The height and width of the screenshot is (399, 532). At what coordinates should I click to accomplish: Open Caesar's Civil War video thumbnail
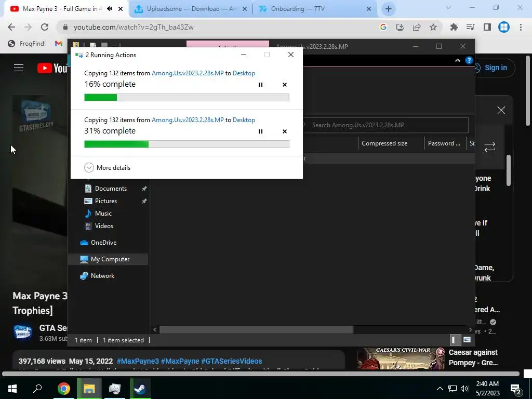point(401,358)
